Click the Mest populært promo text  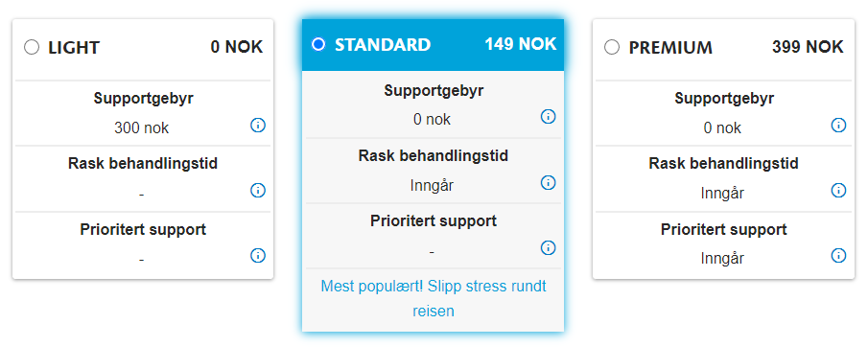[434, 298]
